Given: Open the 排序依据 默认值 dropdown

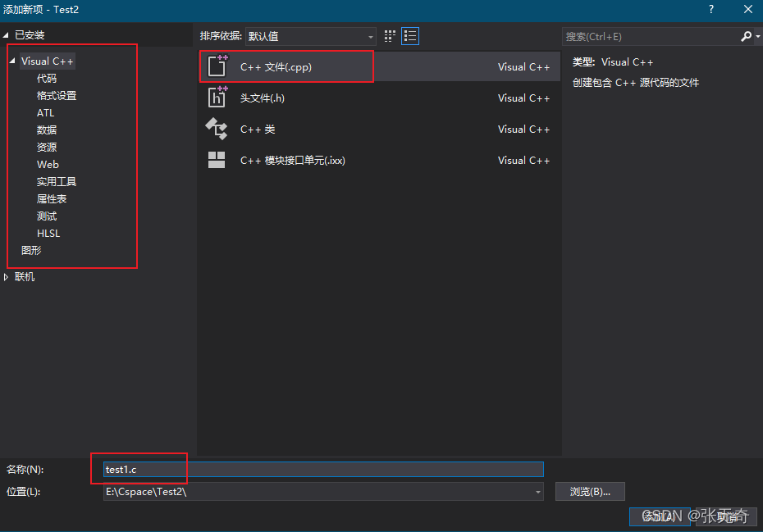Looking at the screenshot, I should (311, 36).
